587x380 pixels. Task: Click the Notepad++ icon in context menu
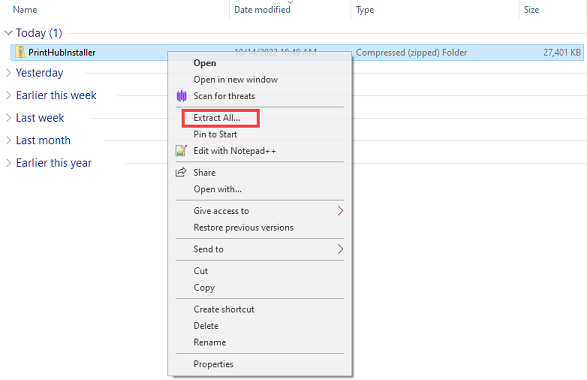(181, 151)
